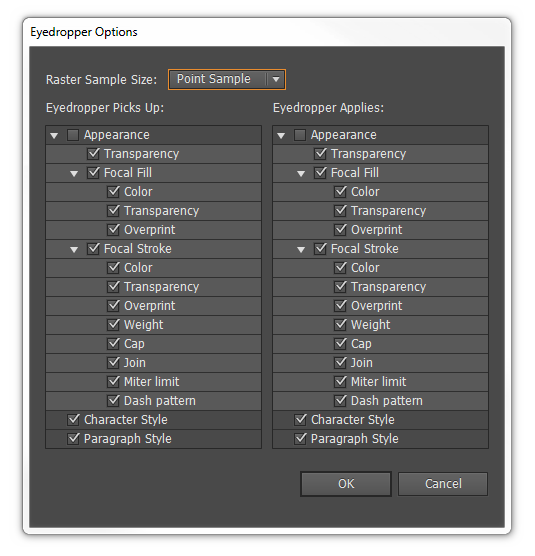Image resolution: width=535 pixels, height=556 pixels.
Task: Collapse Focal Stroke group under Picks Up
Action: pos(74,249)
